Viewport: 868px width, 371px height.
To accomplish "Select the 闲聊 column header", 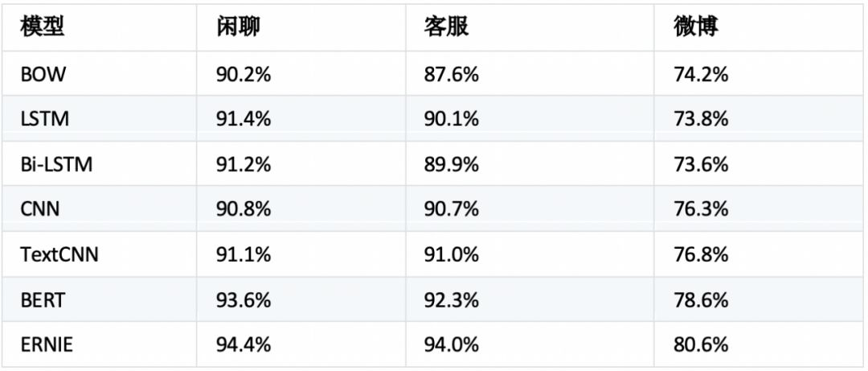I will coord(238,28).
